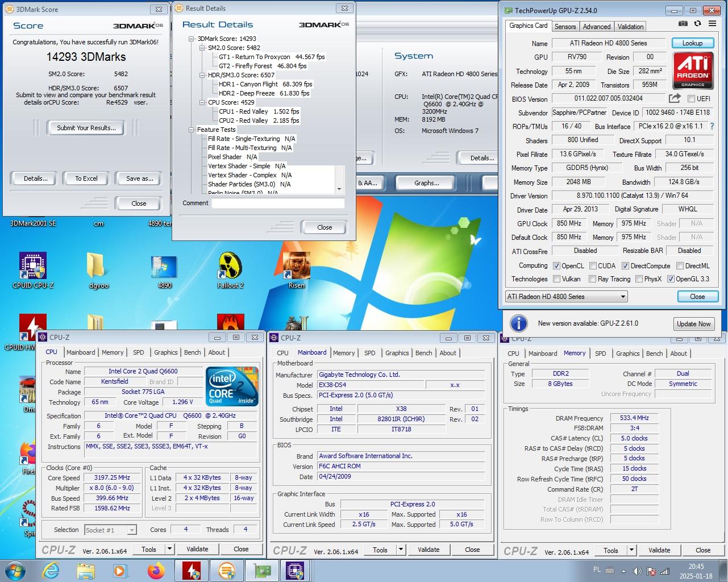Click the Submit Your Results button
The image size is (728, 582).
click(86, 128)
